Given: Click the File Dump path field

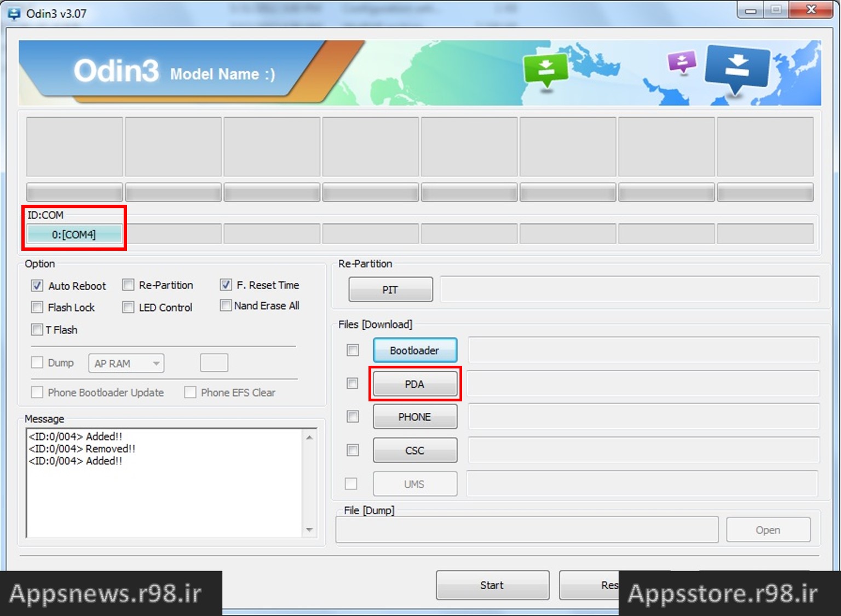Looking at the screenshot, I should [527, 530].
